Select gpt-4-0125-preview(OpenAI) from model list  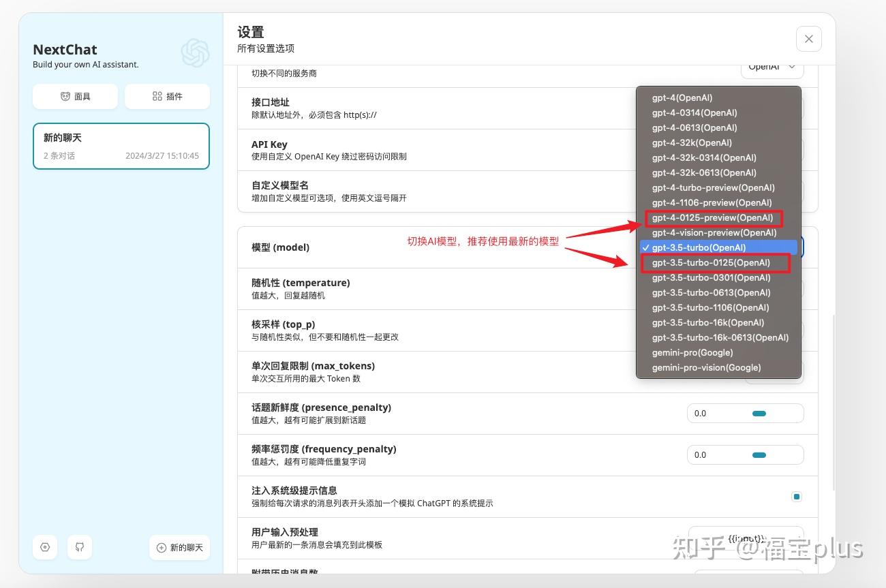pyautogui.click(x=713, y=217)
